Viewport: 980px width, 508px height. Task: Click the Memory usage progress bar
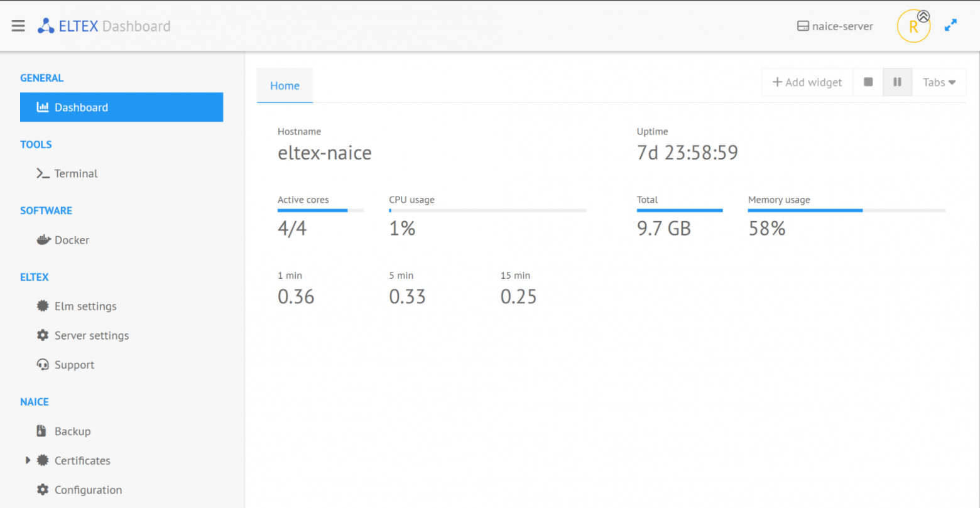(847, 210)
